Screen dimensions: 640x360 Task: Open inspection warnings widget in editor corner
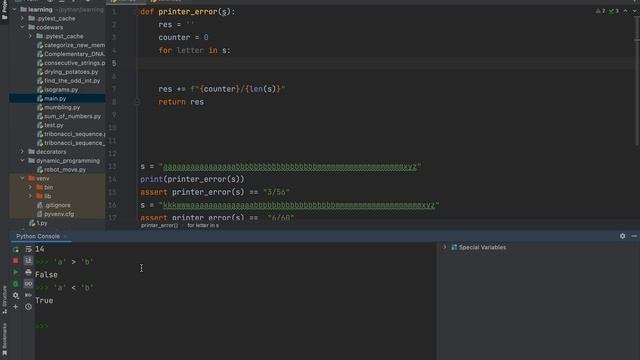pyautogui.click(x=601, y=11)
